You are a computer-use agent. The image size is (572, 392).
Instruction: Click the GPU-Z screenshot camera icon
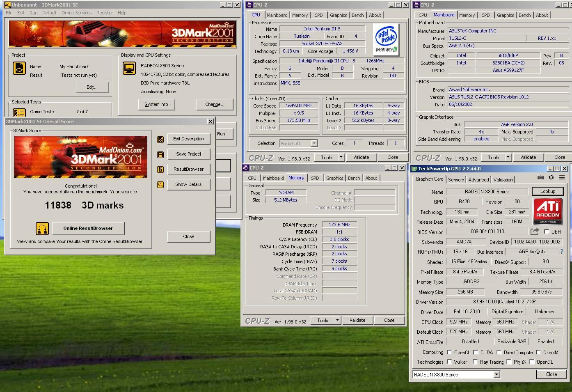point(541,177)
